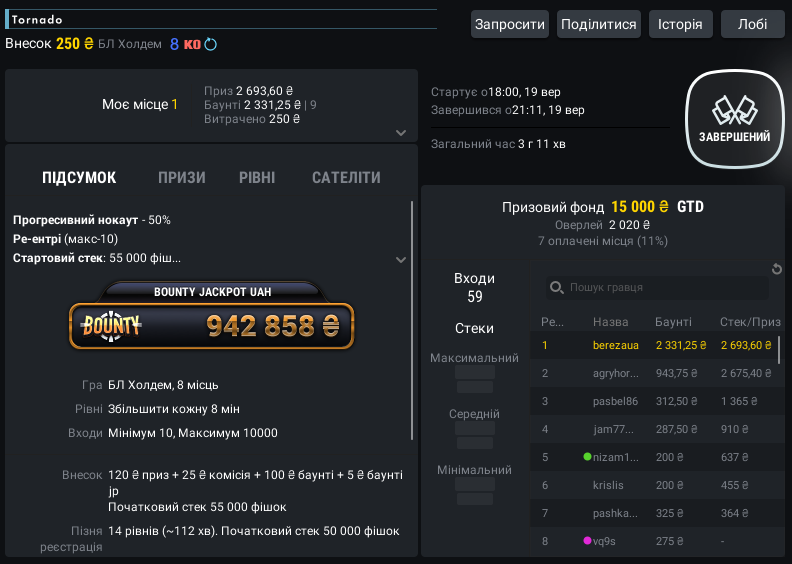Click the Ре... column header
792x564 pixels.
tap(552, 322)
